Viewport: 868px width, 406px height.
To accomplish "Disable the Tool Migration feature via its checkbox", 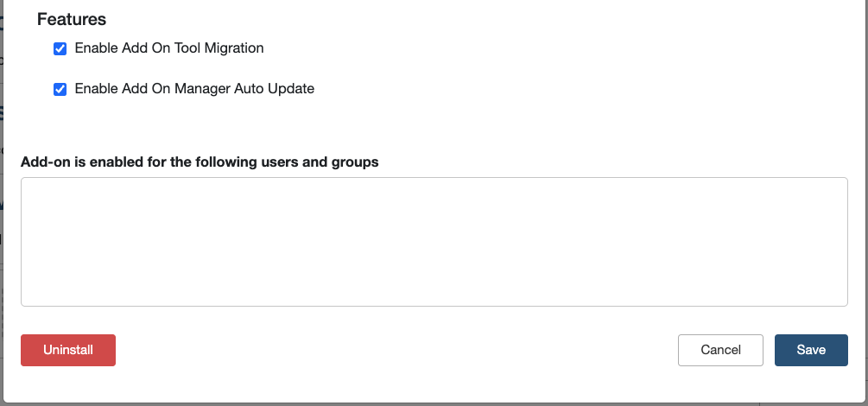I will (60, 49).
